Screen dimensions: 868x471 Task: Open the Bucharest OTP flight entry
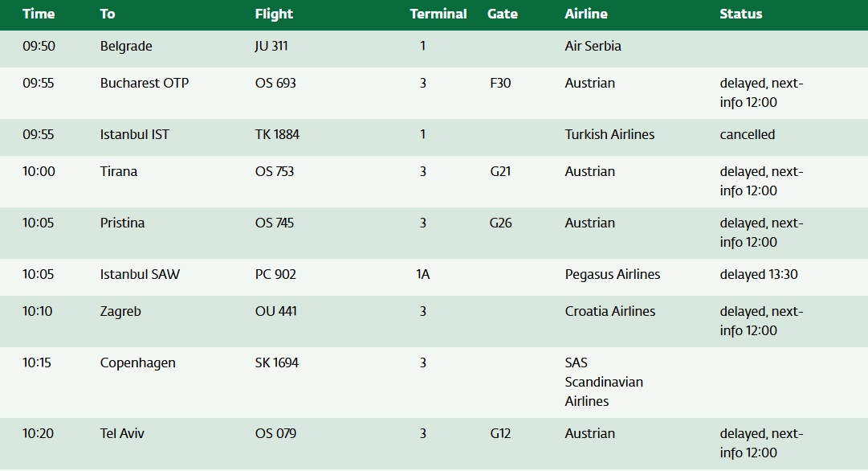[x=145, y=83]
